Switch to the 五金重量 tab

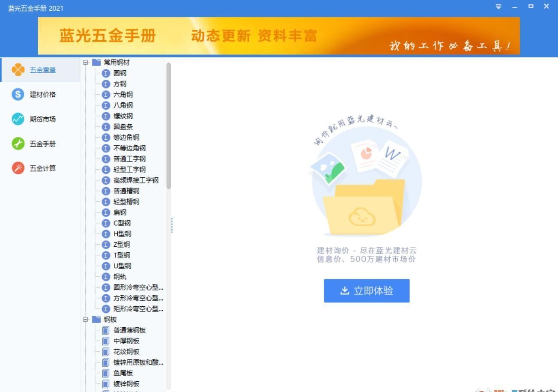[x=40, y=70]
